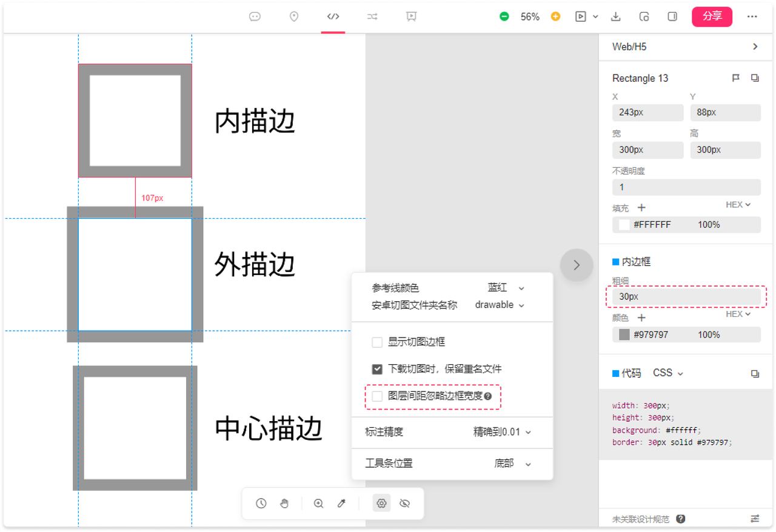776x532 pixels.
Task: Enable 显示切图边框 checkbox
Action: point(377,342)
